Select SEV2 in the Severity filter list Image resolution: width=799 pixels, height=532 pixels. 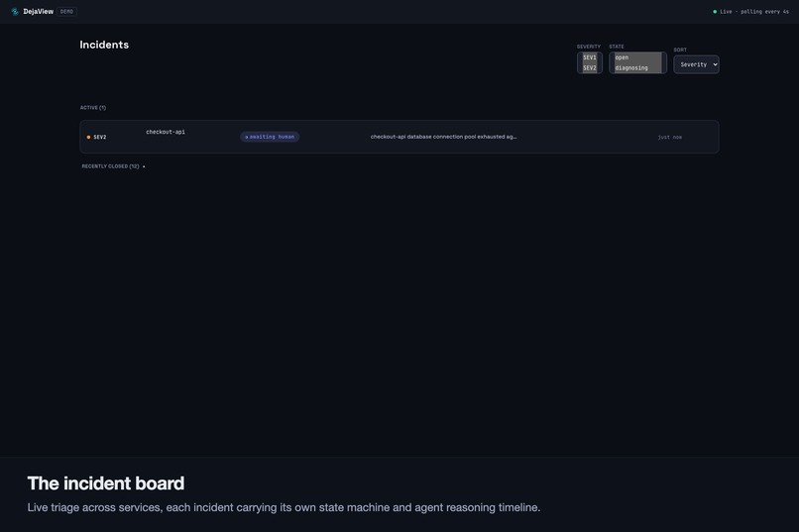coord(590,68)
